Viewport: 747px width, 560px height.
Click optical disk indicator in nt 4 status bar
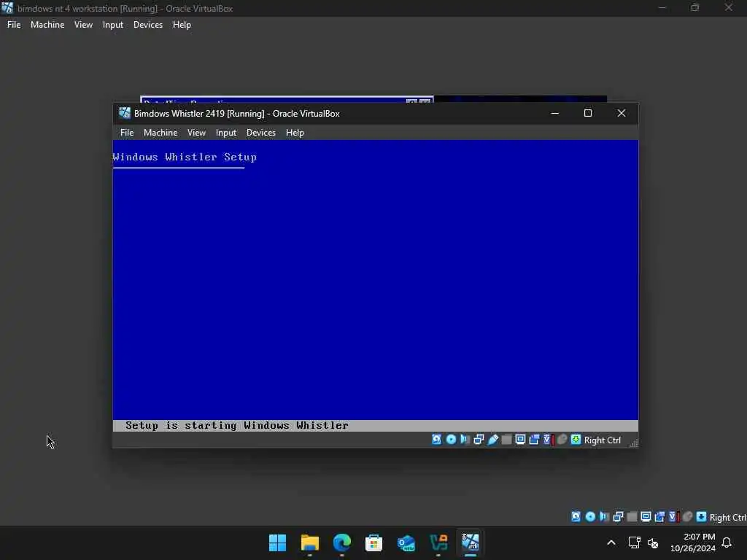click(590, 517)
